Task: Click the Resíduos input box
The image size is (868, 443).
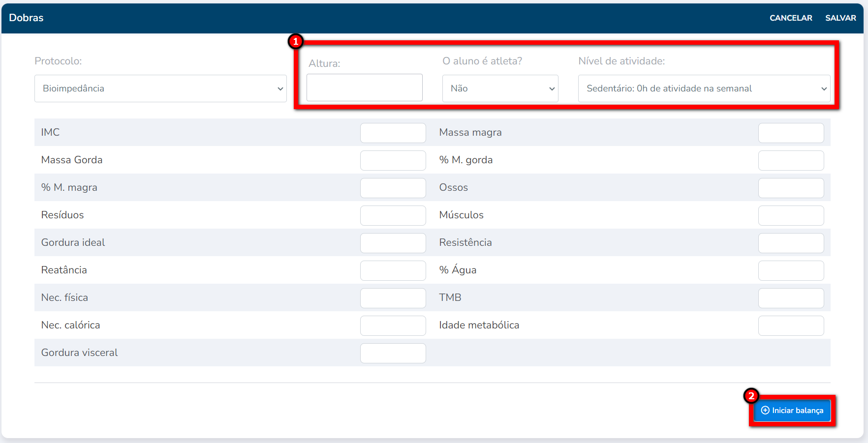Action: (x=393, y=215)
